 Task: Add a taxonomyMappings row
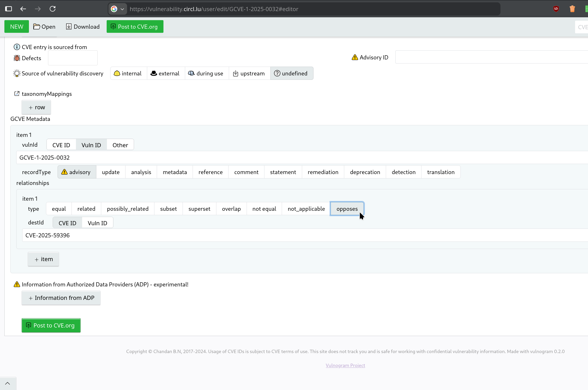tap(36, 107)
